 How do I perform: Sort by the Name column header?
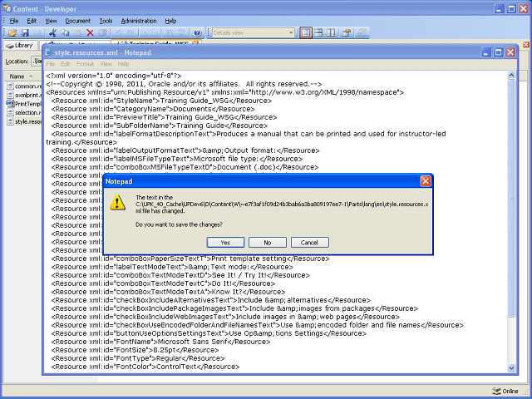[x=21, y=76]
